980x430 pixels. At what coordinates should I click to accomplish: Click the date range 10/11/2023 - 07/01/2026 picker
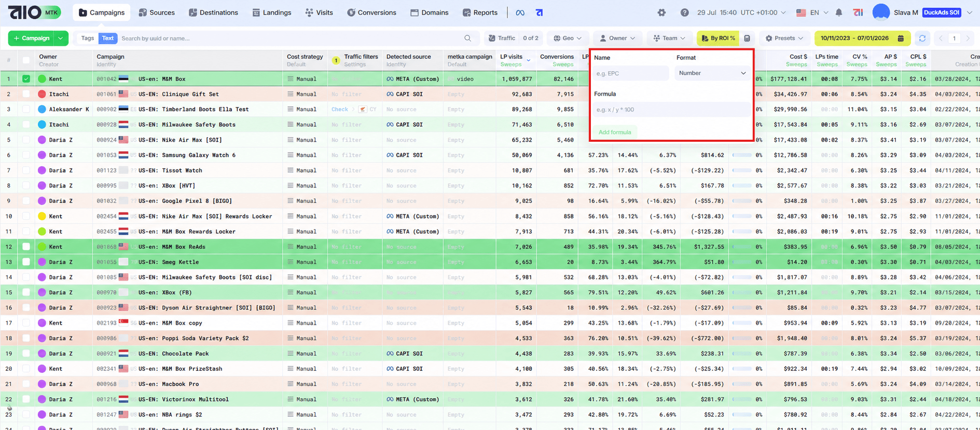pyautogui.click(x=861, y=38)
